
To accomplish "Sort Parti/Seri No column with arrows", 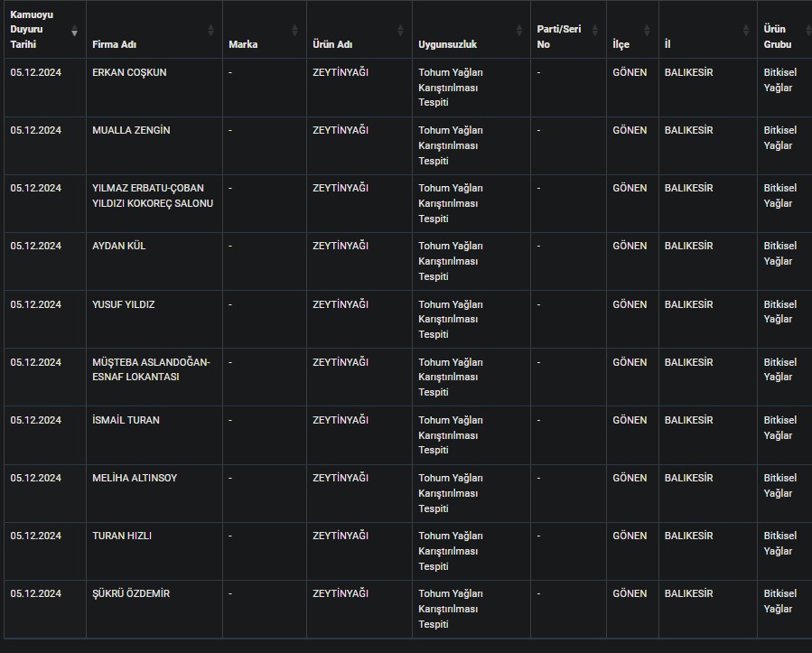I will click(595, 31).
